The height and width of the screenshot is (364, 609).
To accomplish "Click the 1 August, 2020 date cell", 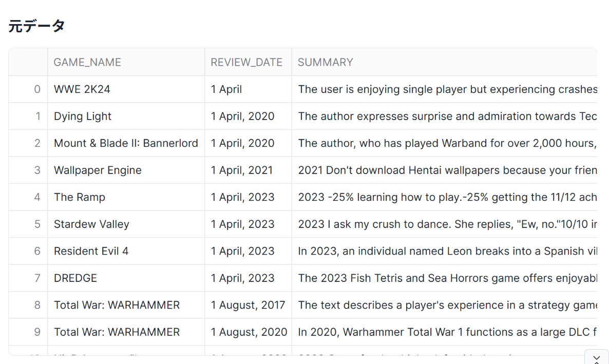I will click(x=249, y=332).
